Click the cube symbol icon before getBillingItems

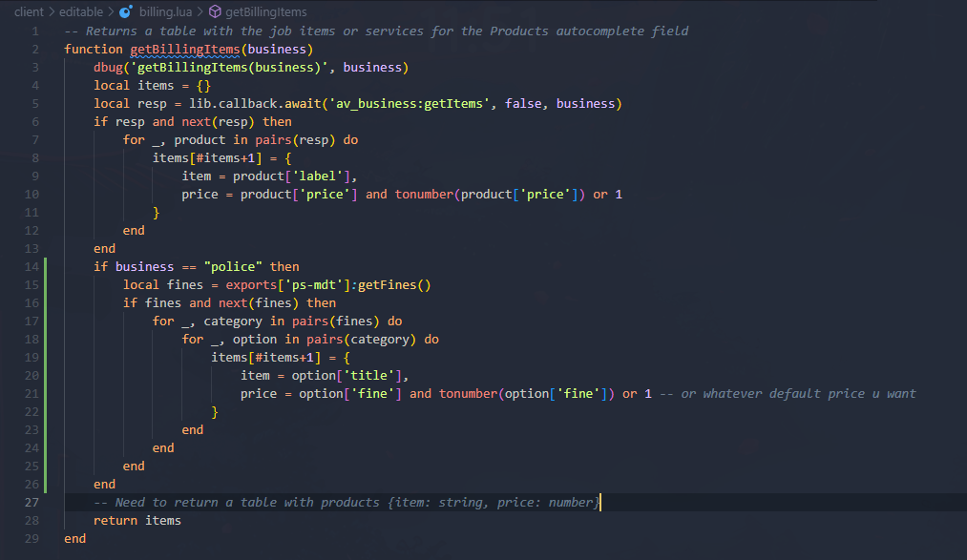pos(215,11)
